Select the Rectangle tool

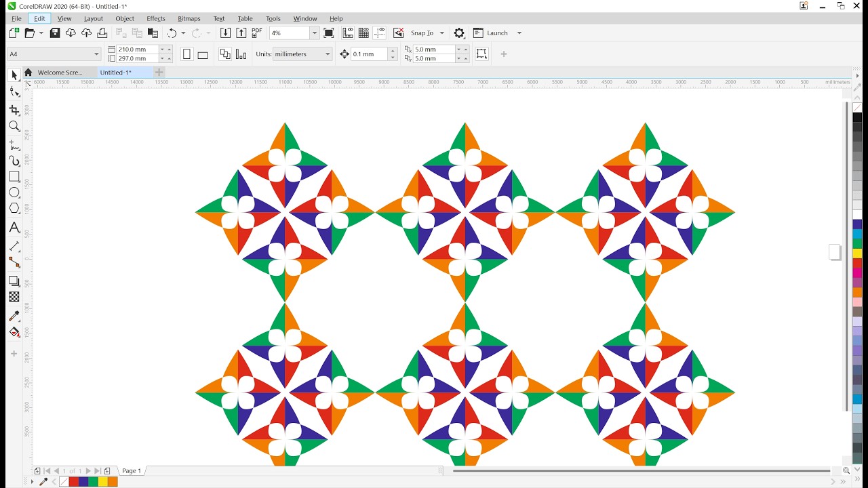(x=14, y=177)
